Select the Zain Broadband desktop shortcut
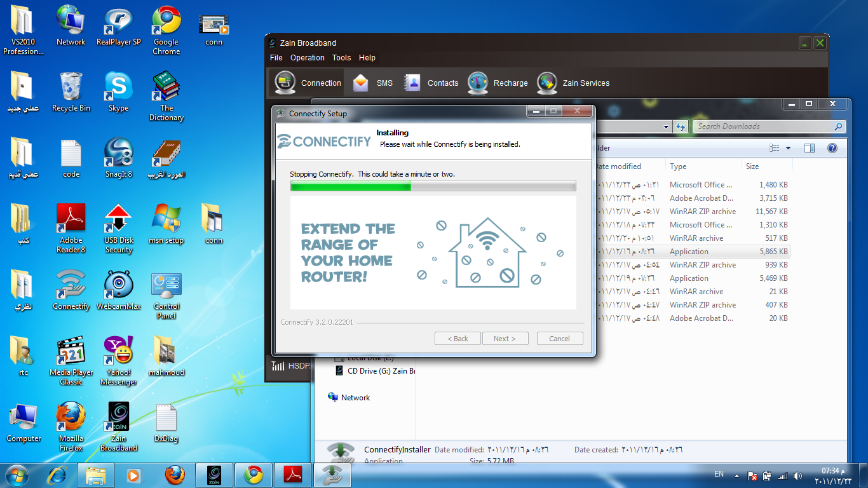Screen dimensions: 868x488 [x=118, y=427]
